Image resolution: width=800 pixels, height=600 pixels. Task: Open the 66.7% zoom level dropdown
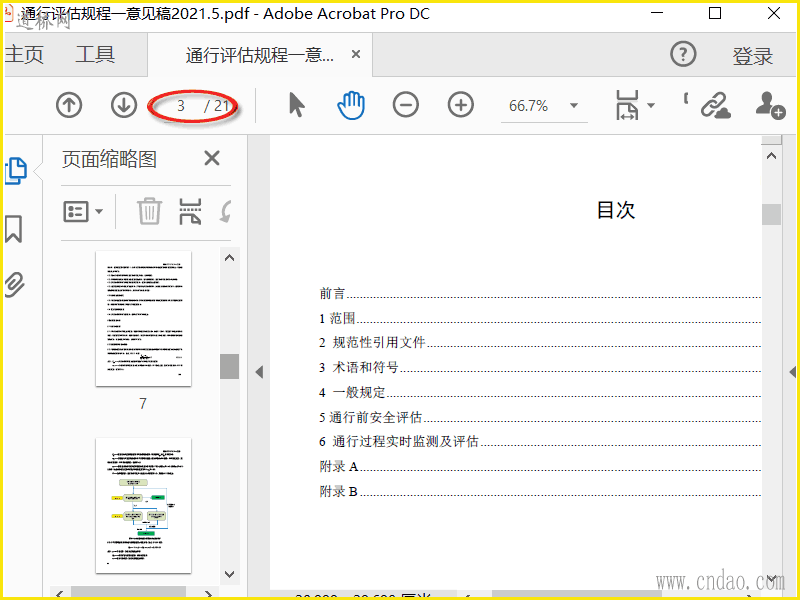[x=574, y=106]
